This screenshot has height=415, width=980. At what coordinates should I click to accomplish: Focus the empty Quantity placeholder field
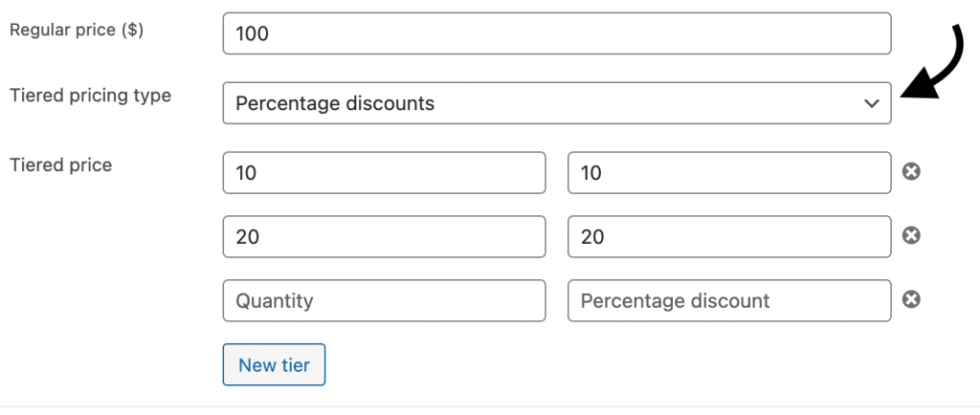pyautogui.click(x=384, y=300)
